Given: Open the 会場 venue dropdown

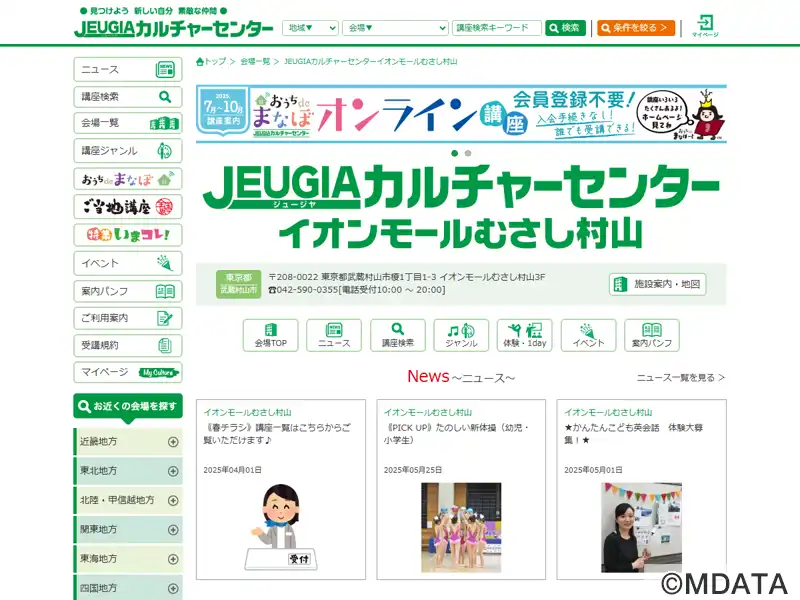Looking at the screenshot, I should coord(395,28).
